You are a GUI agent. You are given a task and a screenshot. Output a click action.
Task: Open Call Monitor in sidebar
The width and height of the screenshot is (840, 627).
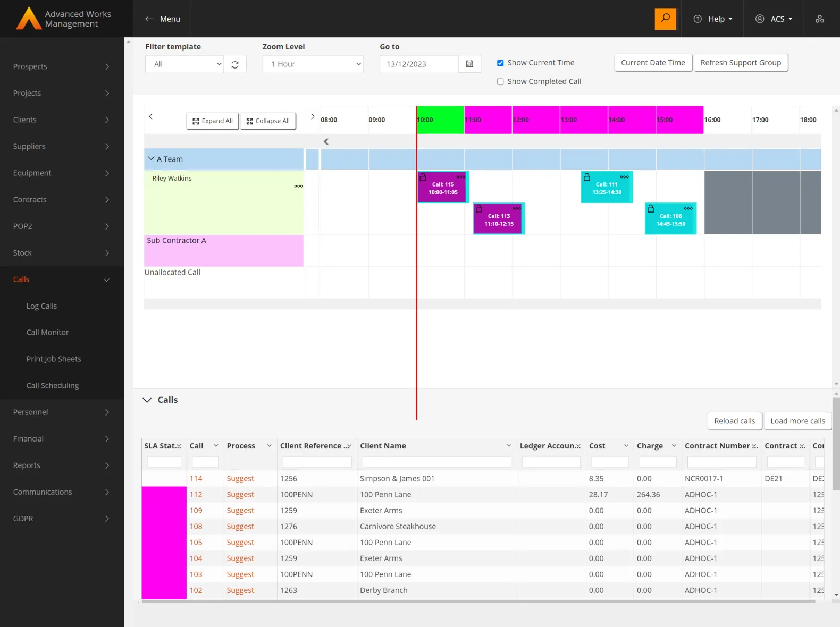[48, 332]
